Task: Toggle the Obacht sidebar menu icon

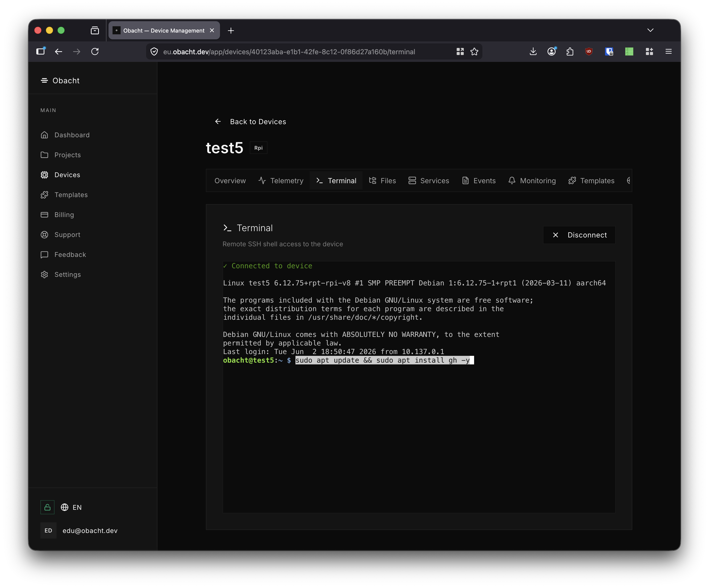Action: [44, 81]
